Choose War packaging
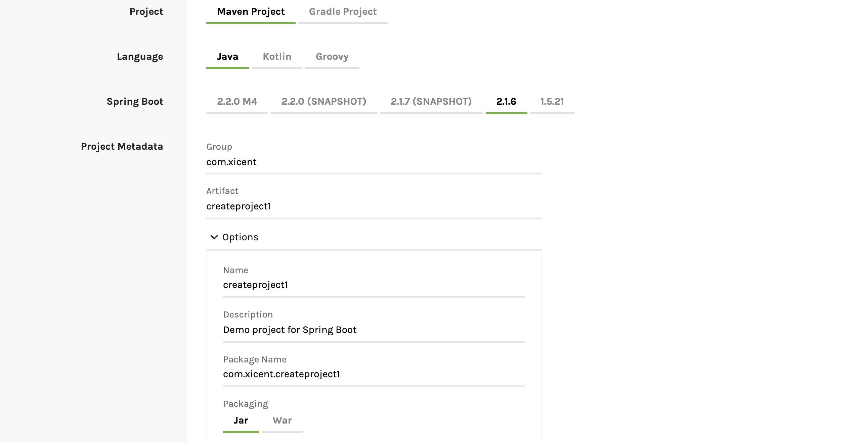This screenshot has height=443, width=868. pyautogui.click(x=282, y=421)
